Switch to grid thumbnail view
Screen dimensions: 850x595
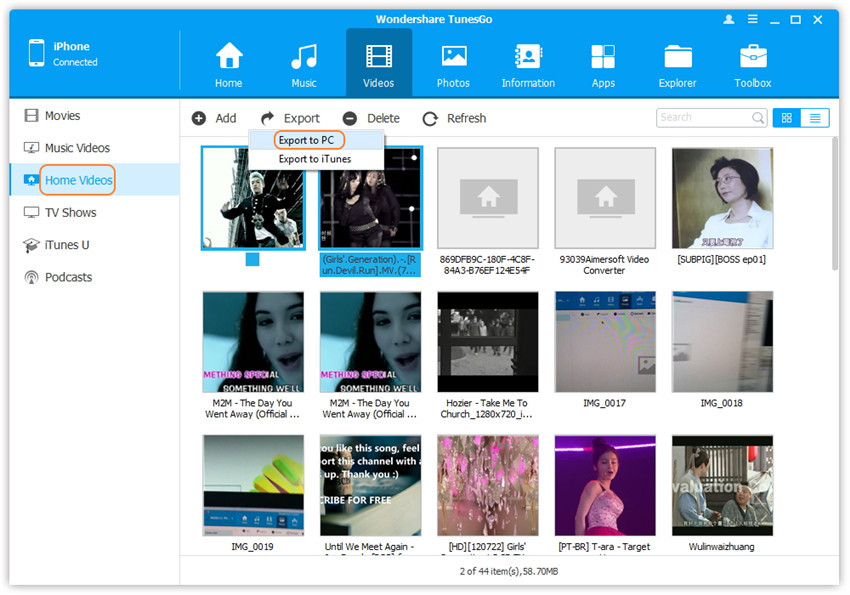click(x=786, y=118)
